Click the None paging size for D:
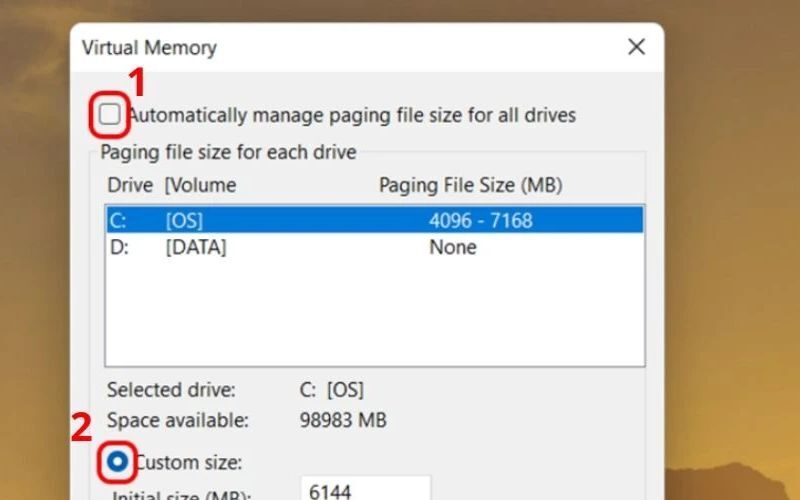 [x=453, y=247]
